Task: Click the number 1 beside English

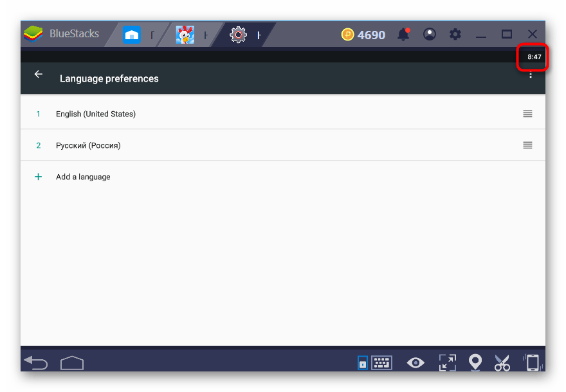Action: point(38,114)
